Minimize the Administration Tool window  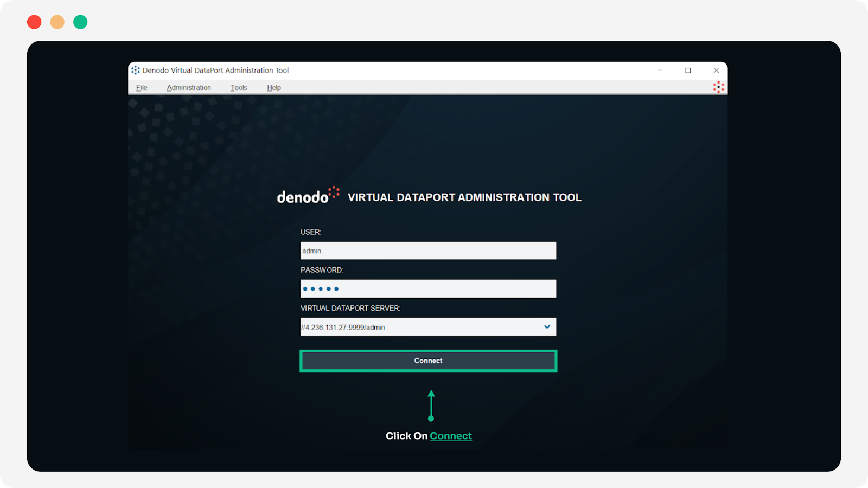660,70
